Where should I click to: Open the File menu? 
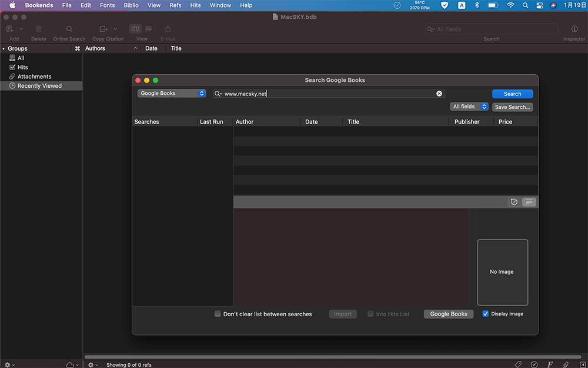pyautogui.click(x=67, y=5)
